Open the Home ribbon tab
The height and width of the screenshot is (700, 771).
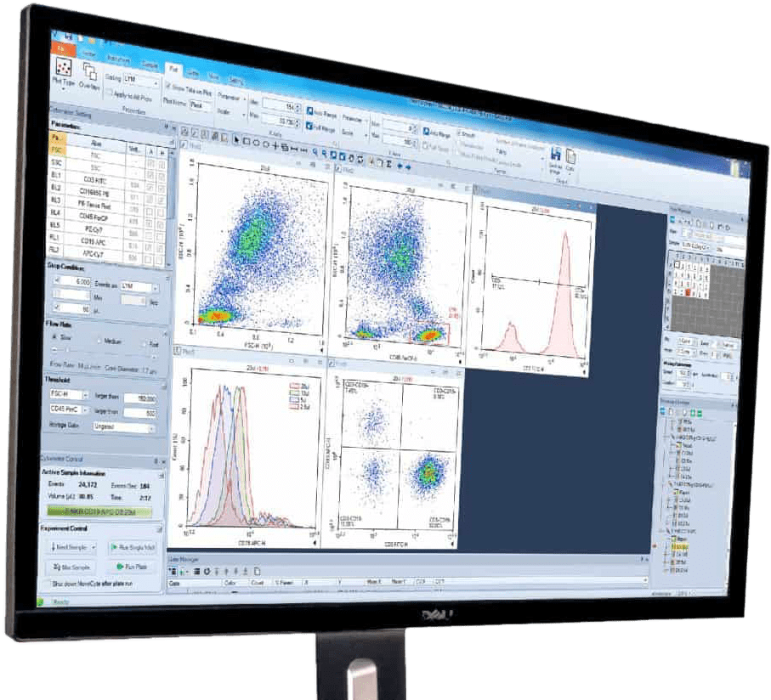89,52
